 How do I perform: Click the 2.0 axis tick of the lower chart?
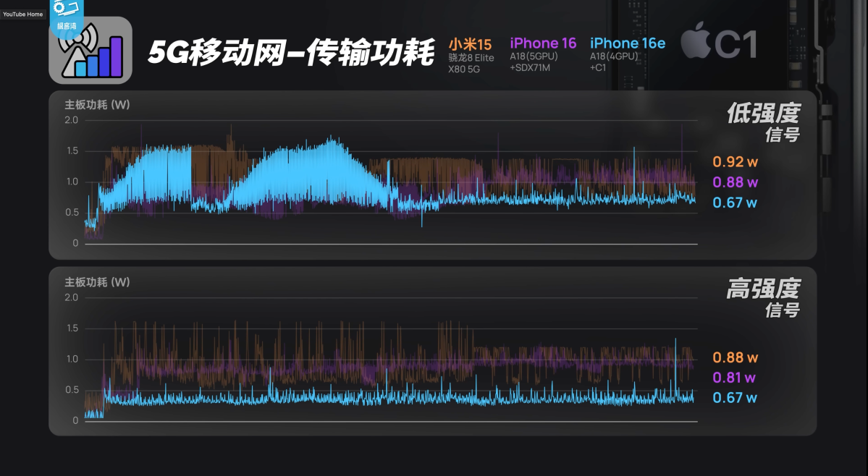[x=72, y=297]
